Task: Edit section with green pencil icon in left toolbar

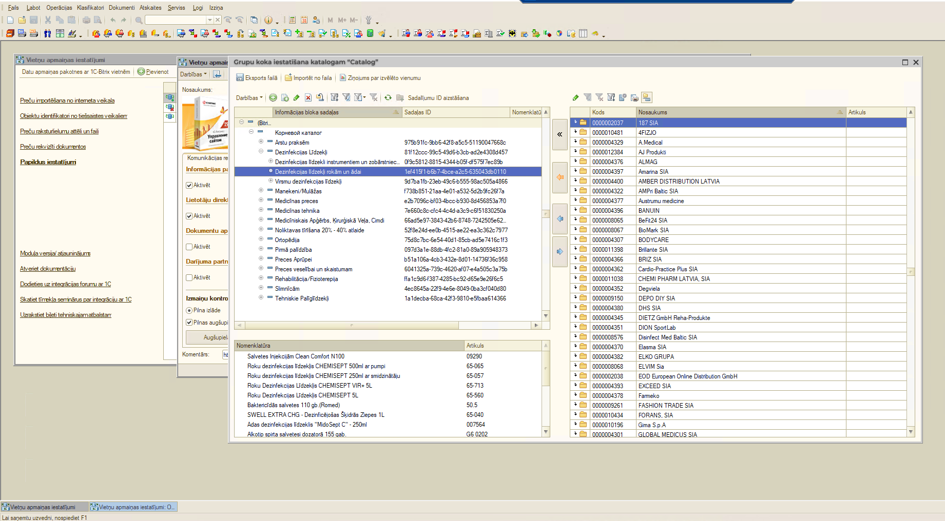Action: coord(297,98)
